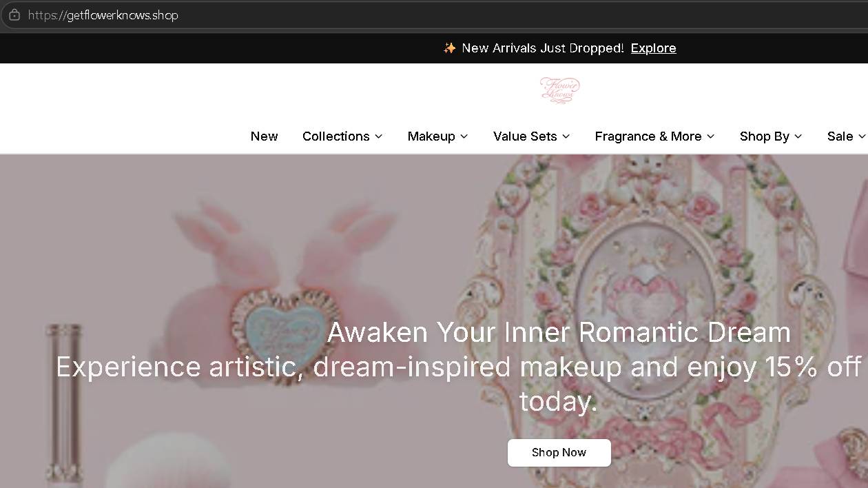Screen dimensions: 868x488
Task: Expand the Makeup dropdown chevron
Action: pos(464,136)
